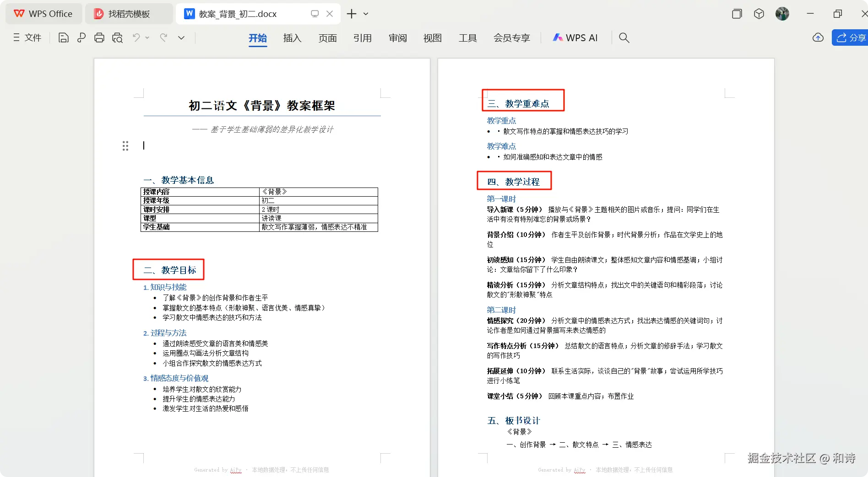Click the cube icon in title bar

(x=759, y=14)
